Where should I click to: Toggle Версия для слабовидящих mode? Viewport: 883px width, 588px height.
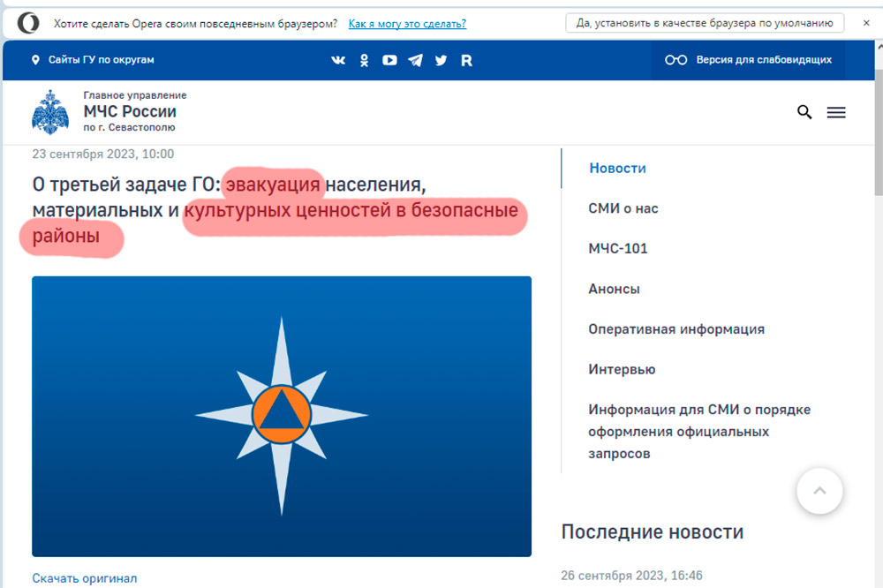coord(748,60)
